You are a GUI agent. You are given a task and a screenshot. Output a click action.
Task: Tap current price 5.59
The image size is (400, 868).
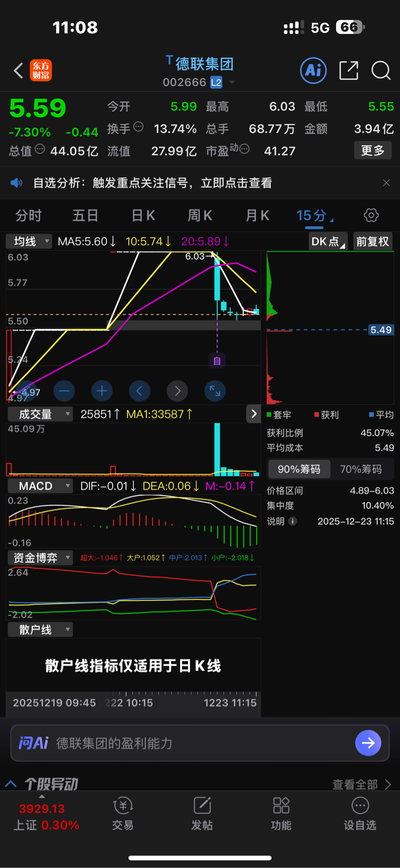(x=37, y=108)
